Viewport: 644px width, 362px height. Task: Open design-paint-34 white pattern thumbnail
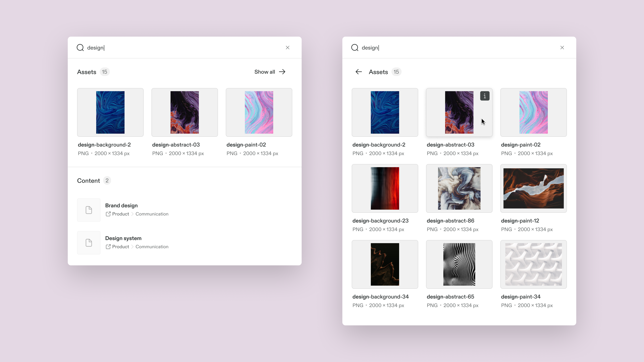click(x=533, y=264)
